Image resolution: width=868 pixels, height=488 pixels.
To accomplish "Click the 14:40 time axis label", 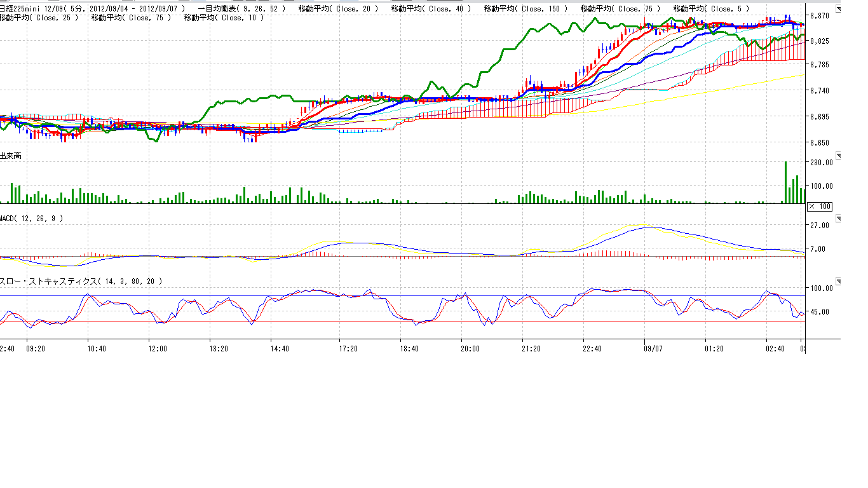I will click(x=280, y=349).
